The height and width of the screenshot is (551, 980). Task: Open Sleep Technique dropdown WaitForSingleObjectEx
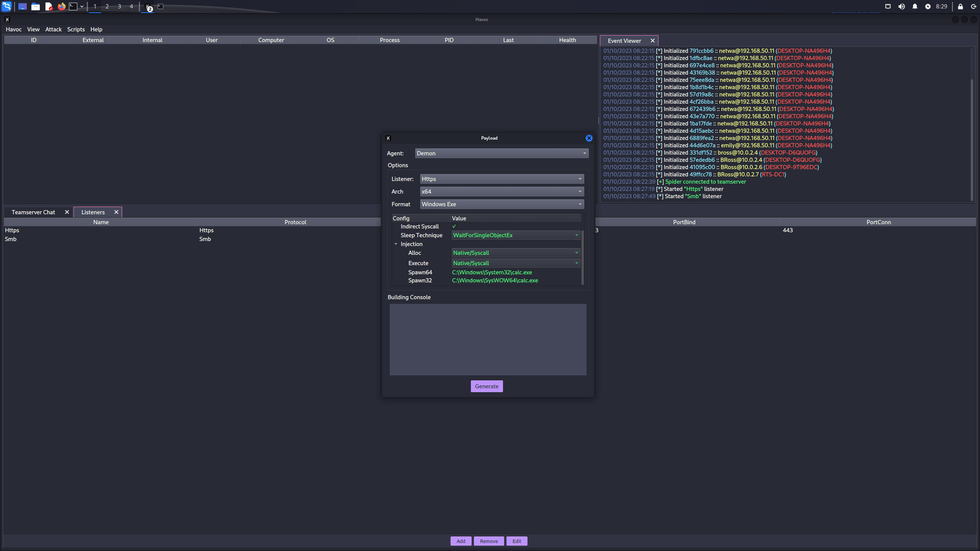pos(515,235)
